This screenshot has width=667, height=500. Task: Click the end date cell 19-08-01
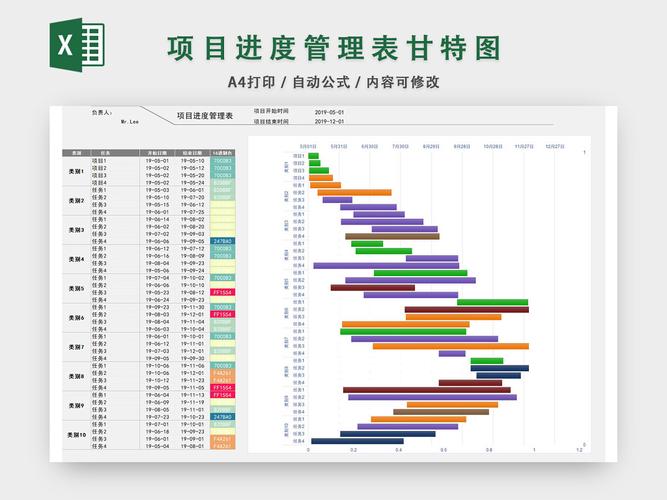pyautogui.click(x=193, y=446)
